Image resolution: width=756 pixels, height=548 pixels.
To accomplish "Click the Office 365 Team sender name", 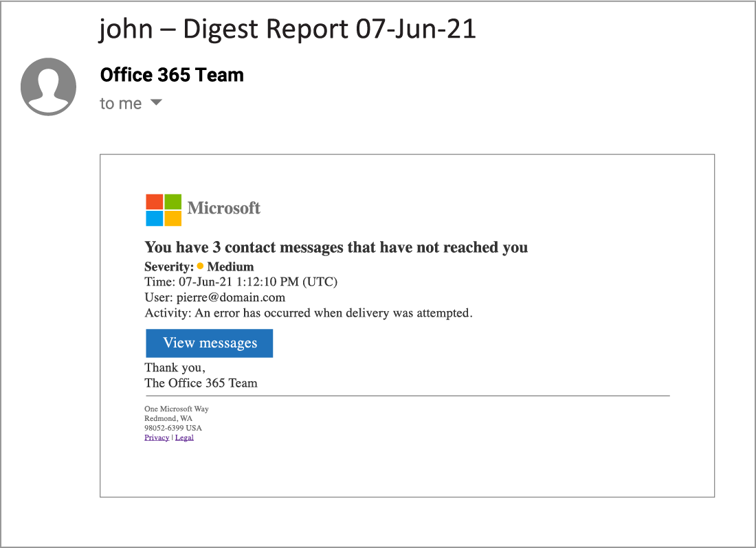I will click(x=172, y=75).
